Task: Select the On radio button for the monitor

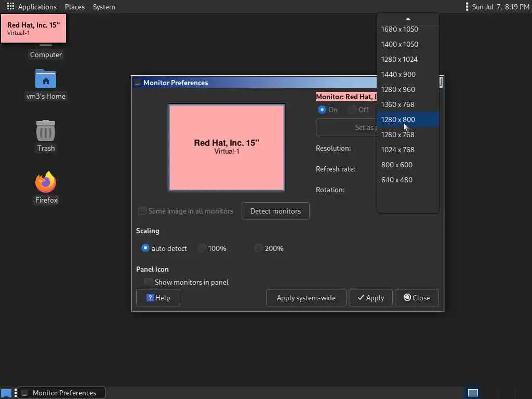Action: 322,110
